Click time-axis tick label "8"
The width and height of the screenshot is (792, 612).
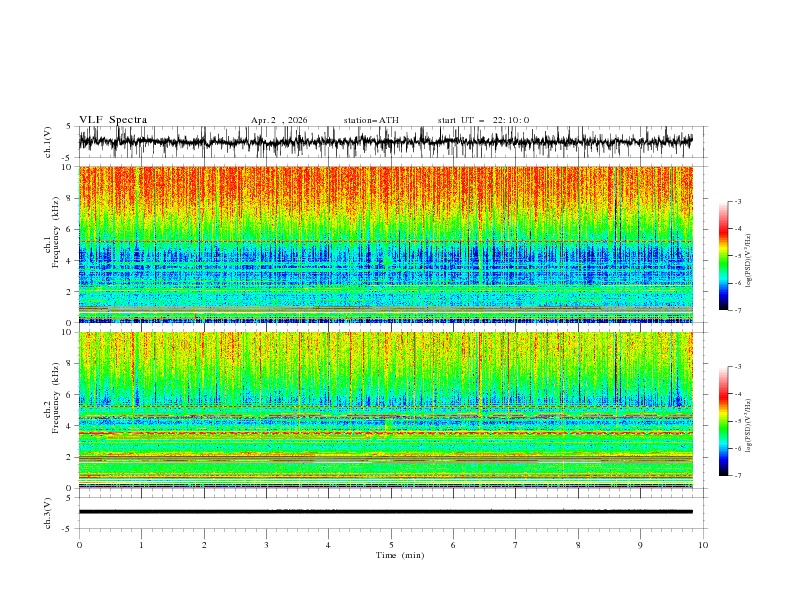pos(578,545)
